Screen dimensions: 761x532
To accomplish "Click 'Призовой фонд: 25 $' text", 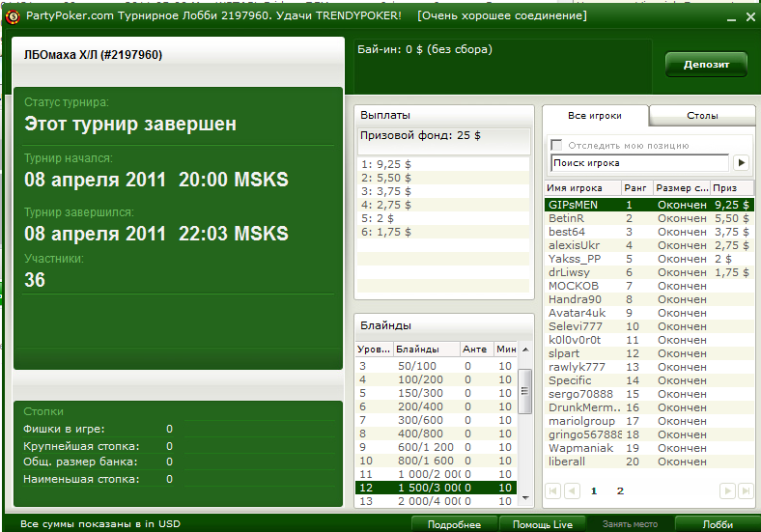I will click(420, 135).
